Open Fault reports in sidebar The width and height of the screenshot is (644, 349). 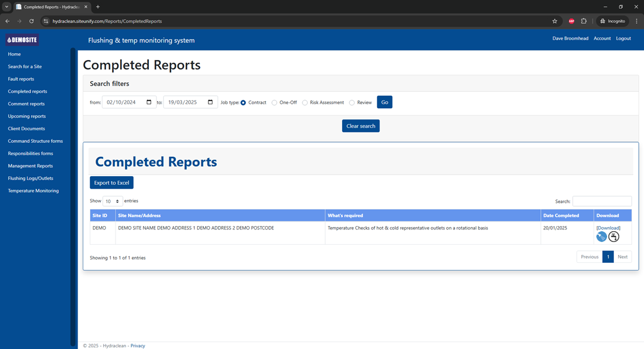tap(21, 79)
